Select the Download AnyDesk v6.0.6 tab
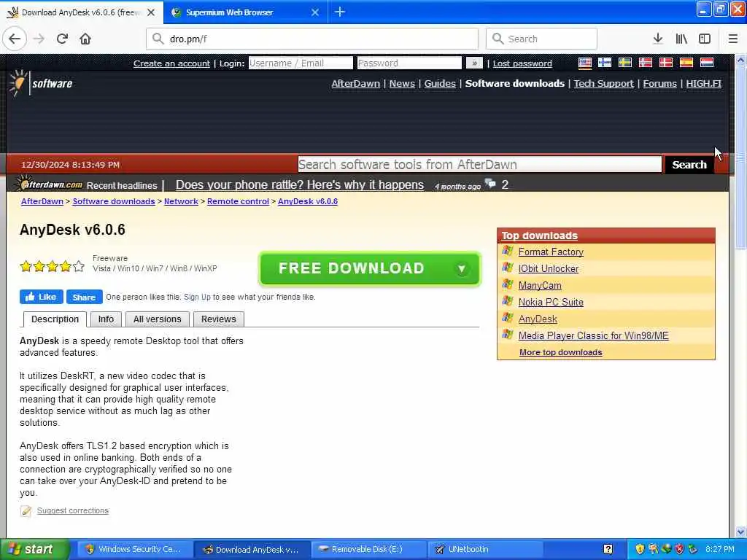The width and height of the screenshot is (747, 560). point(80,12)
